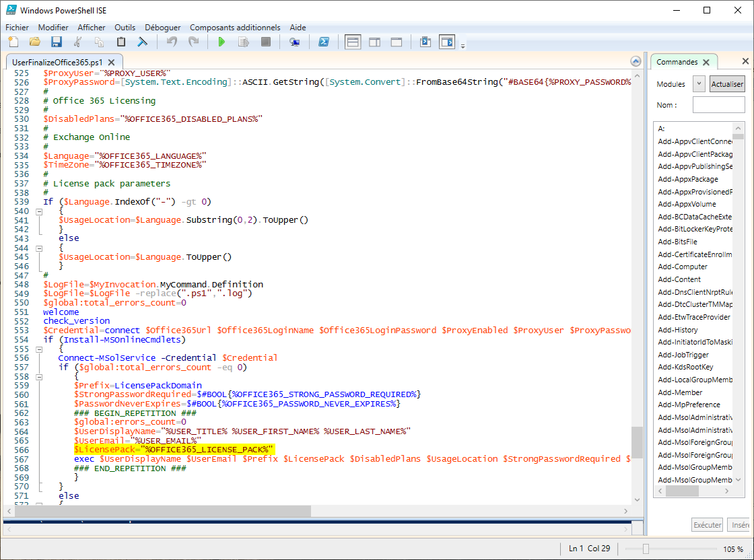Screen dimensions: 754x560
Task: Click the Actualiser button
Action: pyautogui.click(x=727, y=83)
